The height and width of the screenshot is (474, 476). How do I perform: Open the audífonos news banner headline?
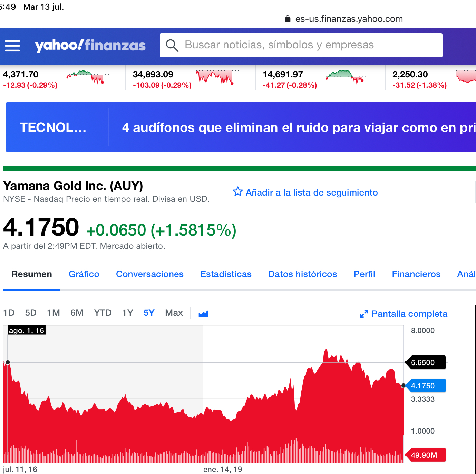tap(297, 127)
